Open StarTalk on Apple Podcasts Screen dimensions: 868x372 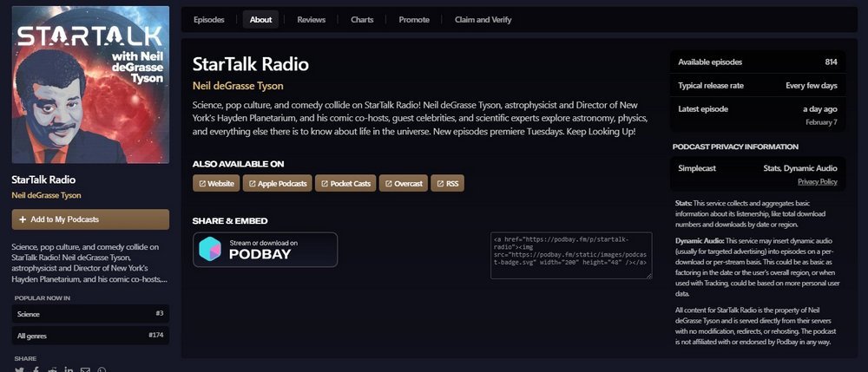point(275,184)
